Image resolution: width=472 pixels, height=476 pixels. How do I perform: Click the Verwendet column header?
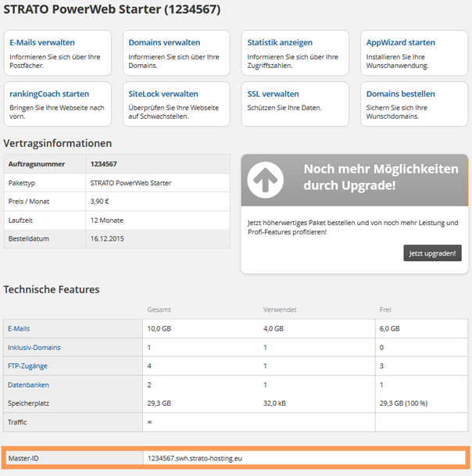tap(280, 310)
